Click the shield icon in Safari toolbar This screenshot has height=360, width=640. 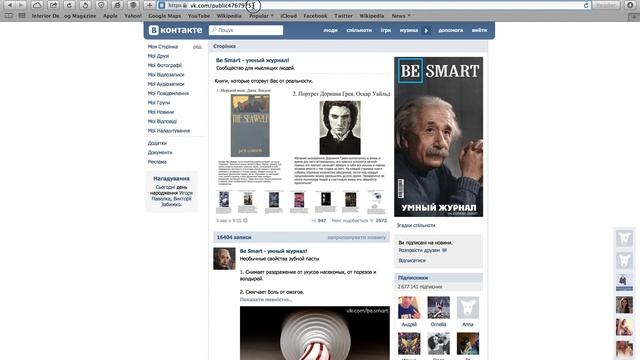[101, 5]
